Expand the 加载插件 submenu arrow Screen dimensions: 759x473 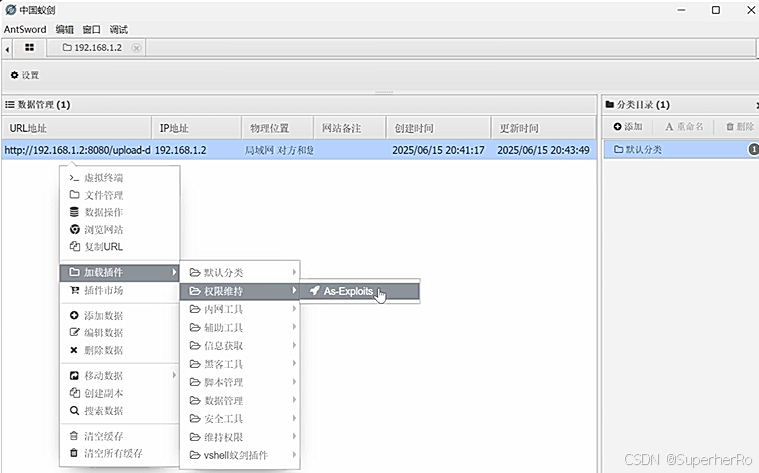pyautogui.click(x=174, y=273)
